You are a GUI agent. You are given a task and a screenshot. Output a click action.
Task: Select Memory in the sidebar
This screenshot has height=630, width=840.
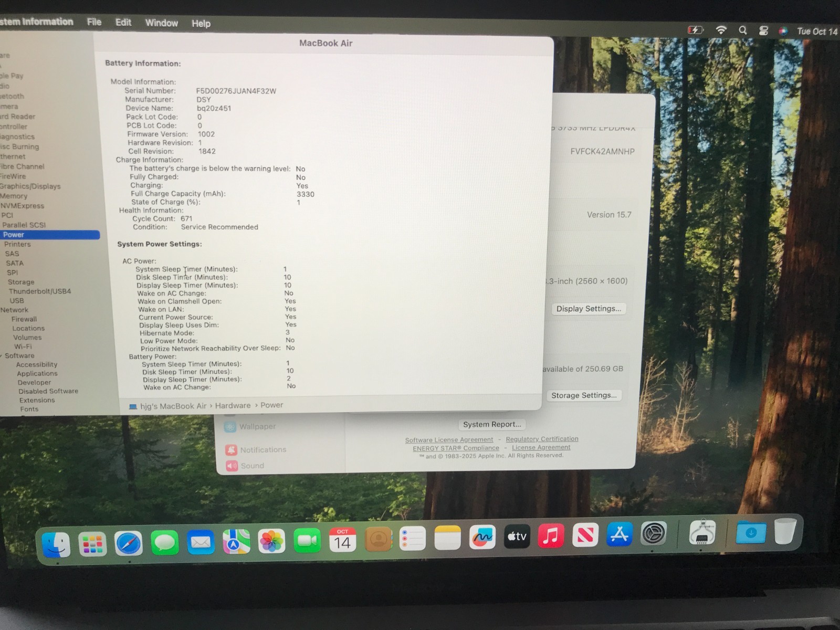tap(14, 196)
